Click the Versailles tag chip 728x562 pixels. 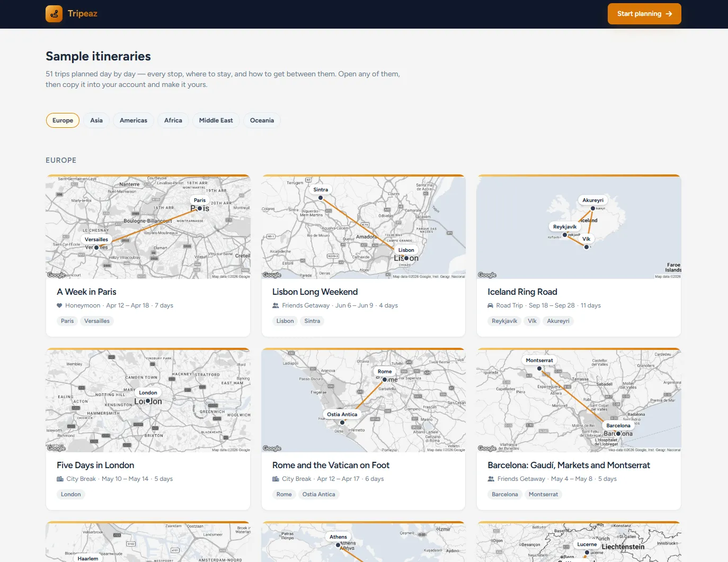point(97,321)
